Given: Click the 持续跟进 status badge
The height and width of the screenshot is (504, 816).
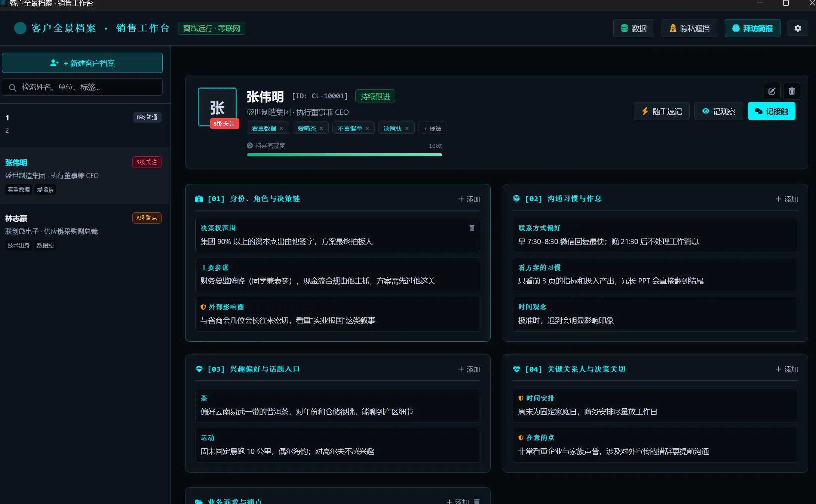Looking at the screenshot, I should coord(375,96).
